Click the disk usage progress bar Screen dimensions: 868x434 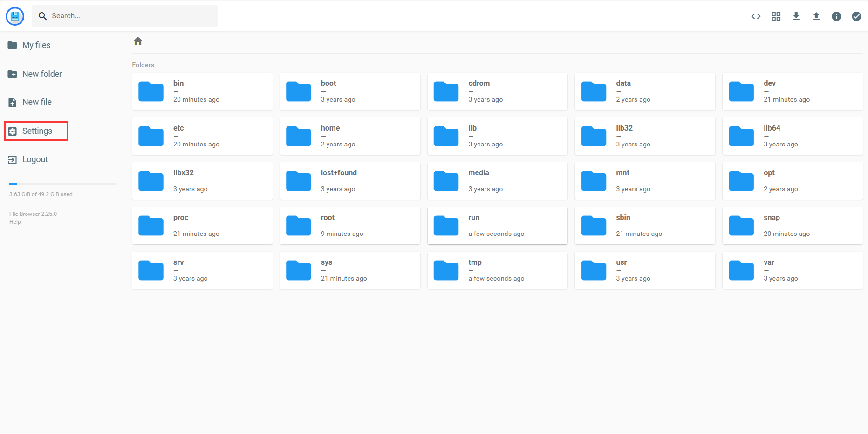coord(63,184)
